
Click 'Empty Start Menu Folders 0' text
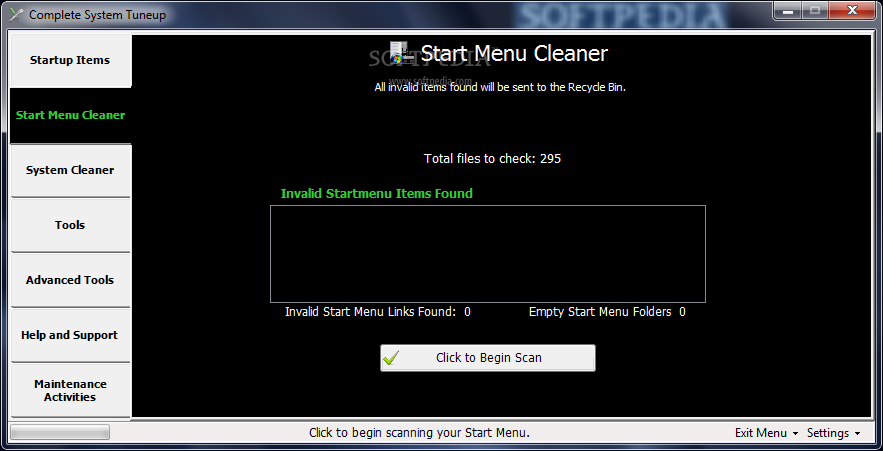pos(607,312)
